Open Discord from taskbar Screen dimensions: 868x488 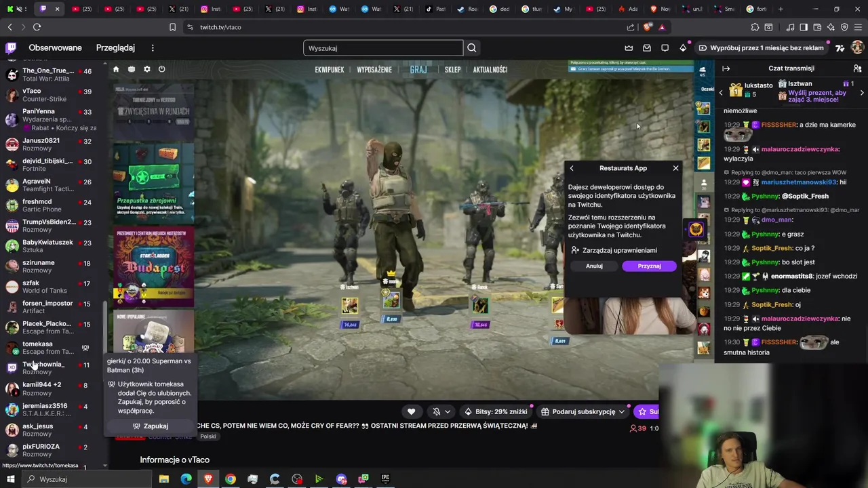(341, 479)
